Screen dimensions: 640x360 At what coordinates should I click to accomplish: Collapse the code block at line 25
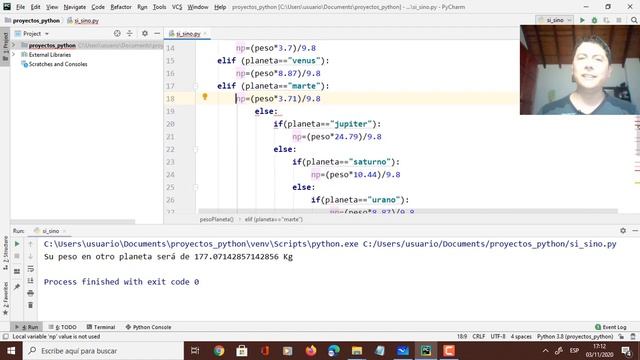[x=196, y=187]
